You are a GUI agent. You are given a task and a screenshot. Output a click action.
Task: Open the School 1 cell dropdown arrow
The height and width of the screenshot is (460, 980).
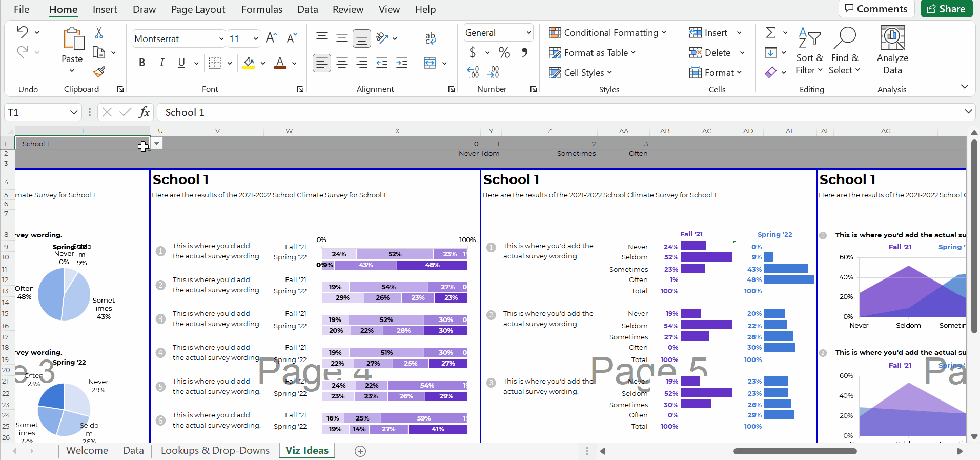pos(157,144)
